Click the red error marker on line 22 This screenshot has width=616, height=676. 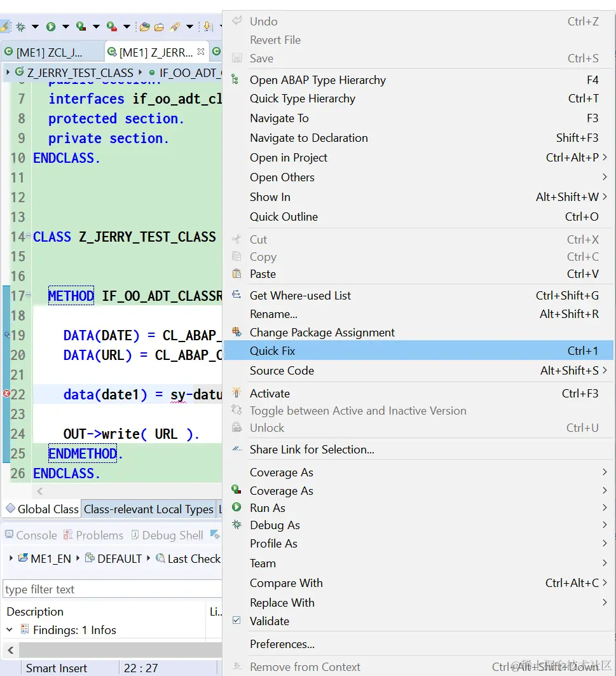click(6, 394)
